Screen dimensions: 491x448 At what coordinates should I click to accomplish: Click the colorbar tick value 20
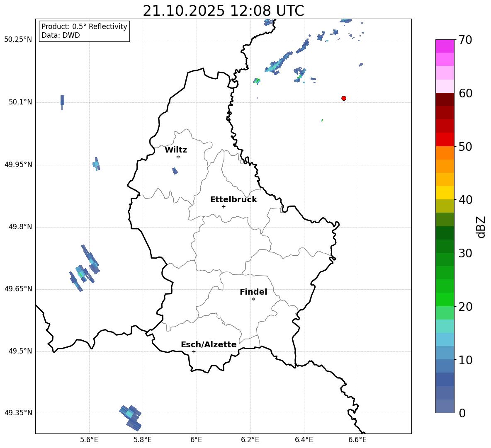coord(465,306)
